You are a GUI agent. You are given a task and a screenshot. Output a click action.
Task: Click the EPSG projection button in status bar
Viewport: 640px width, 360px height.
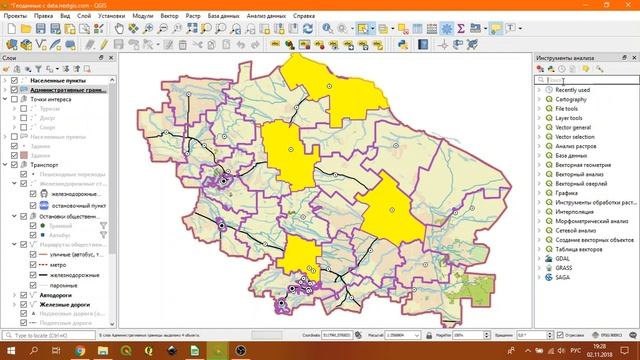607,335
